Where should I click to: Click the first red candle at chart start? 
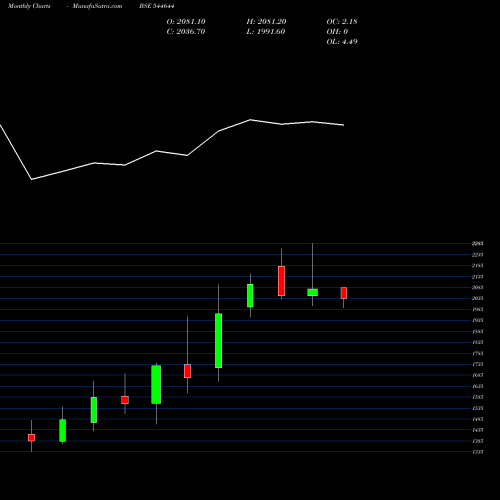click(32, 438)
